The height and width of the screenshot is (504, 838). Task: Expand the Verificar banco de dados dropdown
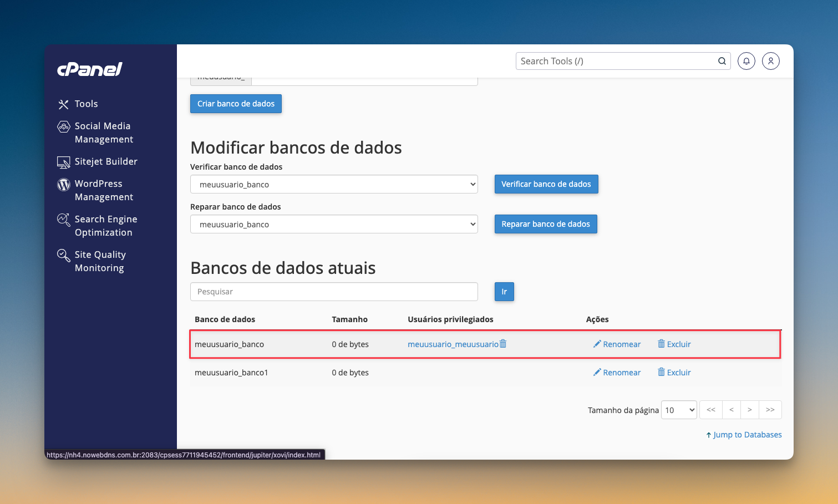point(333,184)
